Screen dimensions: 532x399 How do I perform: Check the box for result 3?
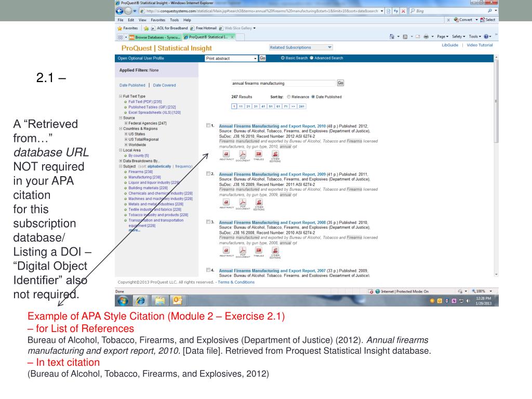[208, 222]
